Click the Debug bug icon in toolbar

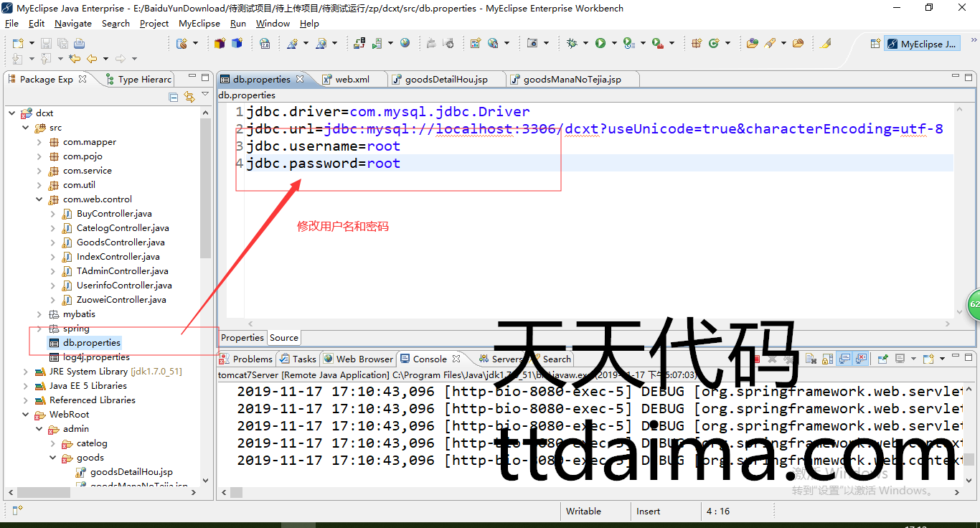pos(572,44)
